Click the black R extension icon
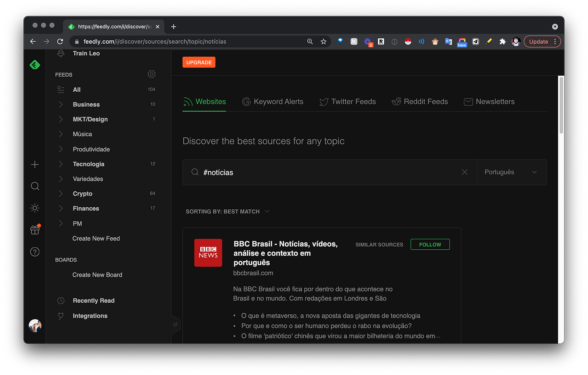Viewport: 588px width, 375px height. click(x=381, y=42)
